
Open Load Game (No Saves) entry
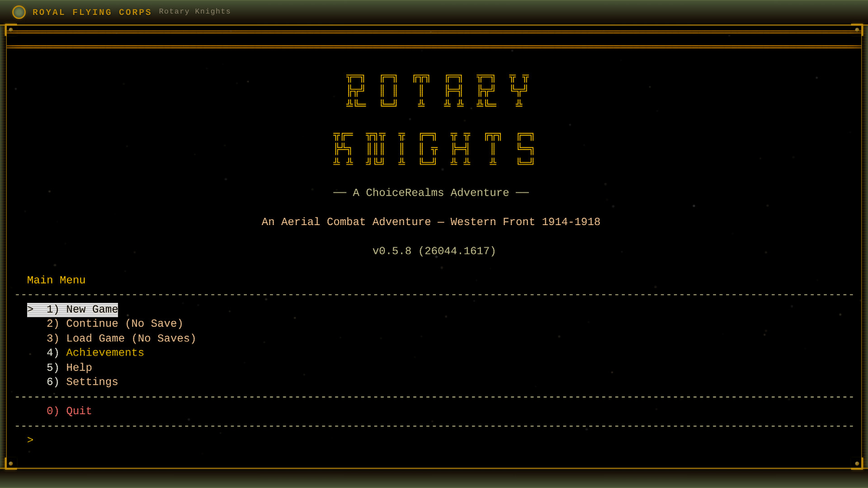point(121,338)
